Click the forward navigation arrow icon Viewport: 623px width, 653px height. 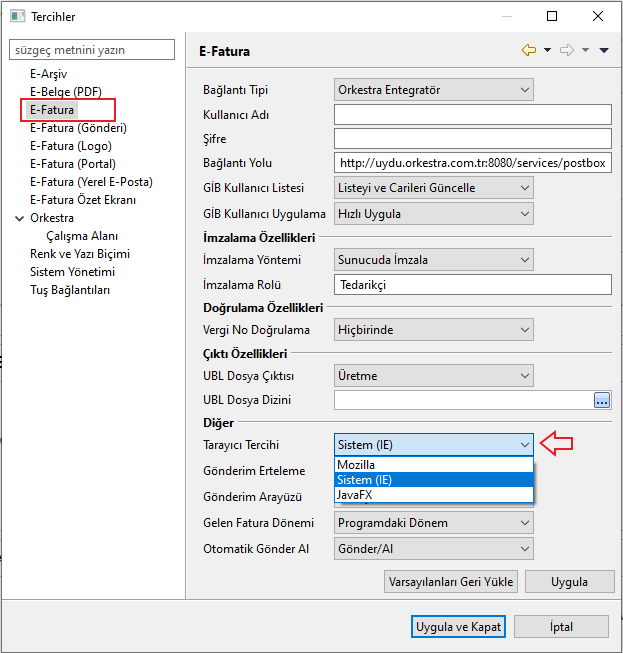click(566, 50)
